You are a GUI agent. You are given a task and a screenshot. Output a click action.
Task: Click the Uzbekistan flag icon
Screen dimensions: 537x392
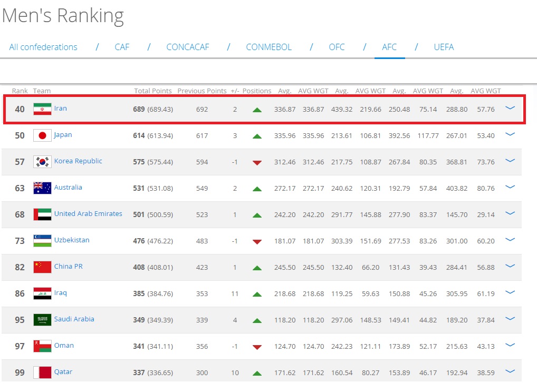pos(42,241)
